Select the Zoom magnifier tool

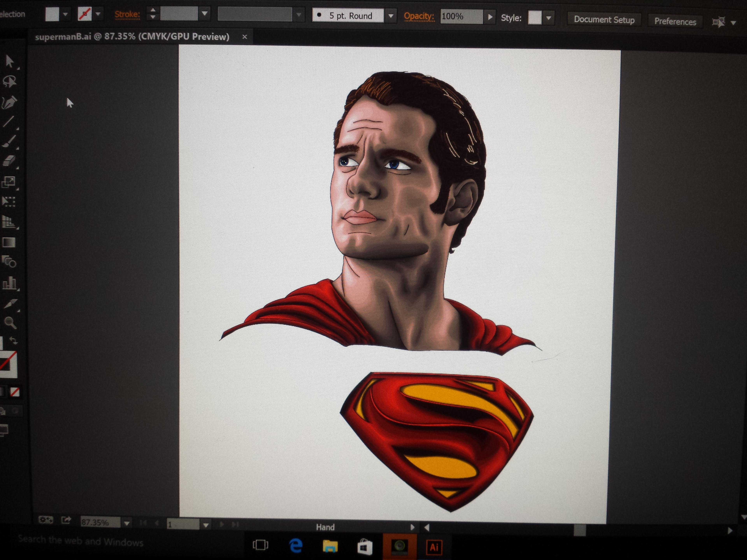(10, 323)
